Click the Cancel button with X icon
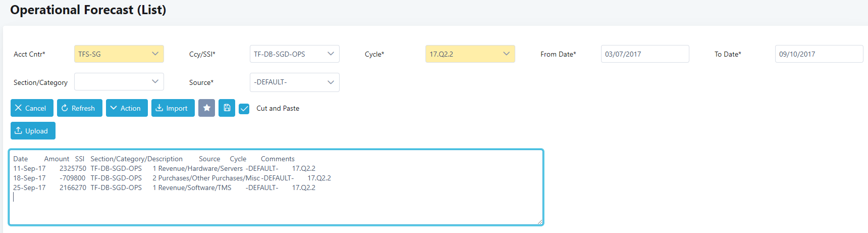Screen dimensions: 868x233 (32, 108)
